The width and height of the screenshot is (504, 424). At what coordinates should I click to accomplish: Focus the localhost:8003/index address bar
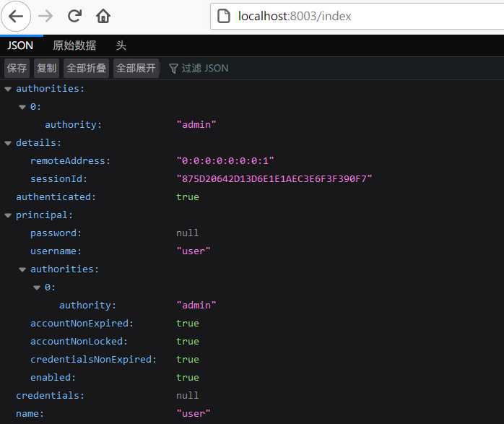tap(357, 16)
